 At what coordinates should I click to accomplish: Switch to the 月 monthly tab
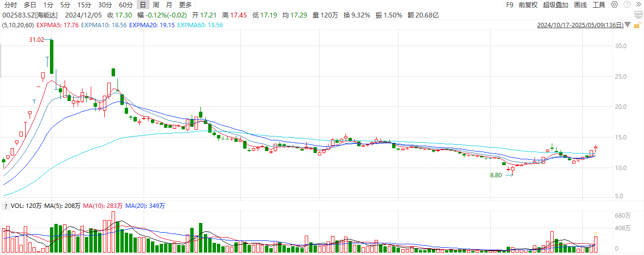(168, 5)
